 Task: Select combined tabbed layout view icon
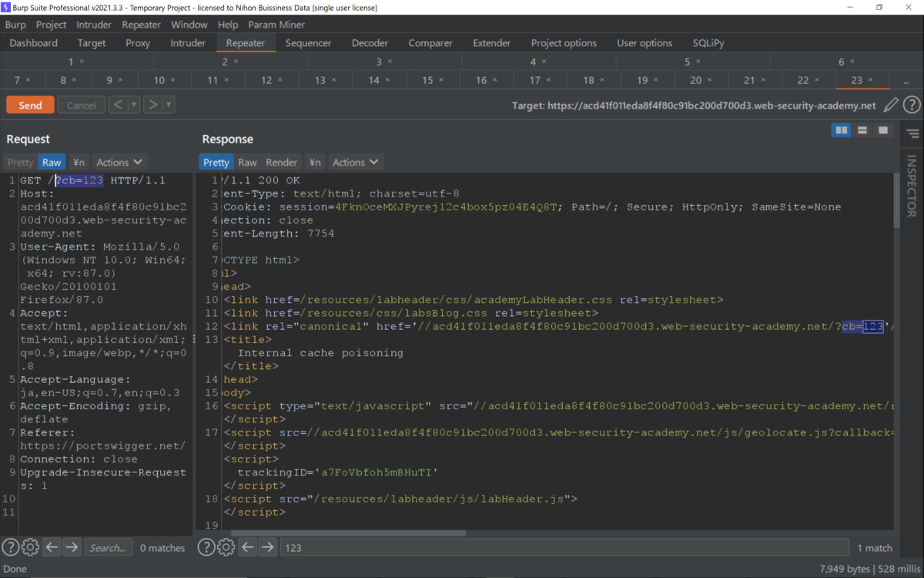click(x=883, y=130)
